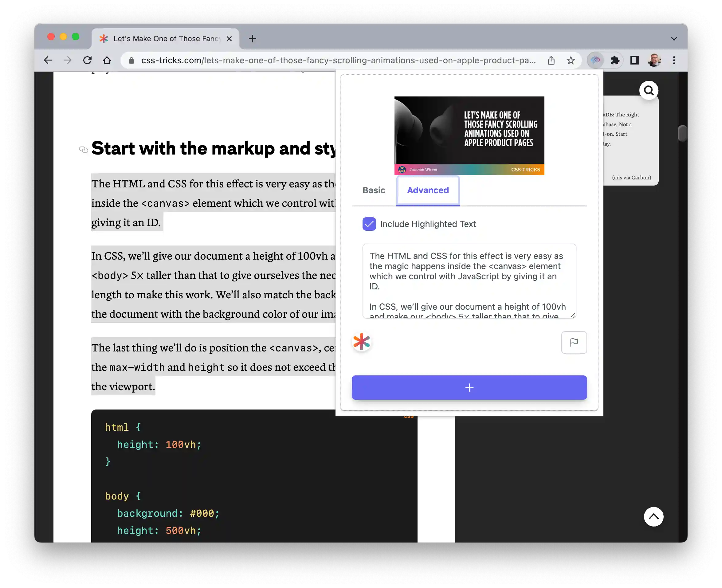Click the flag icon in popup
This screenshot has width=722, height=588.
point(574,343)
